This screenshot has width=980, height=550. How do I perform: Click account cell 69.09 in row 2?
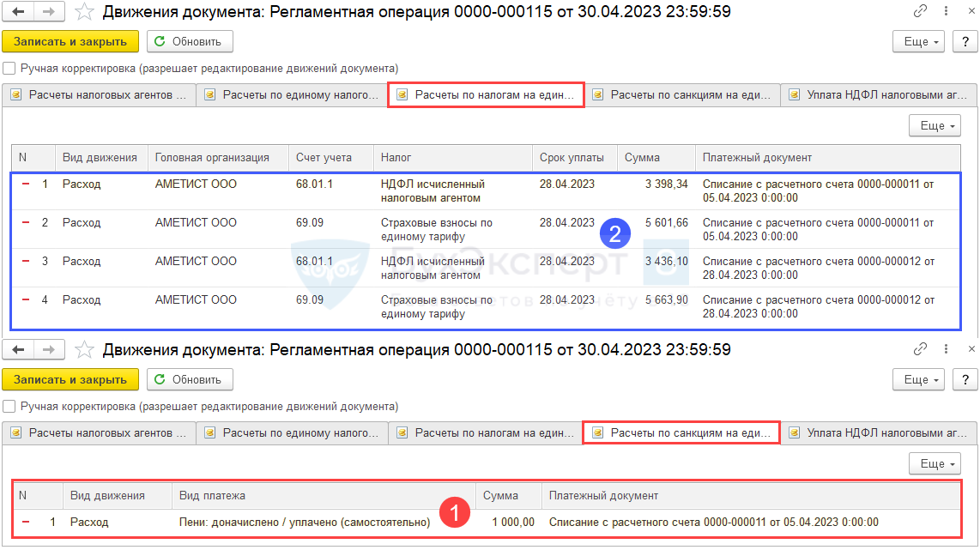click(331, 229)
